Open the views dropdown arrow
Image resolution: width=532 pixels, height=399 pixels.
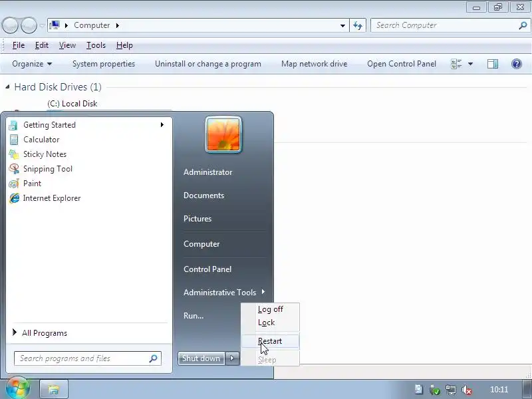pyautogui.click(x=470, y=64)
